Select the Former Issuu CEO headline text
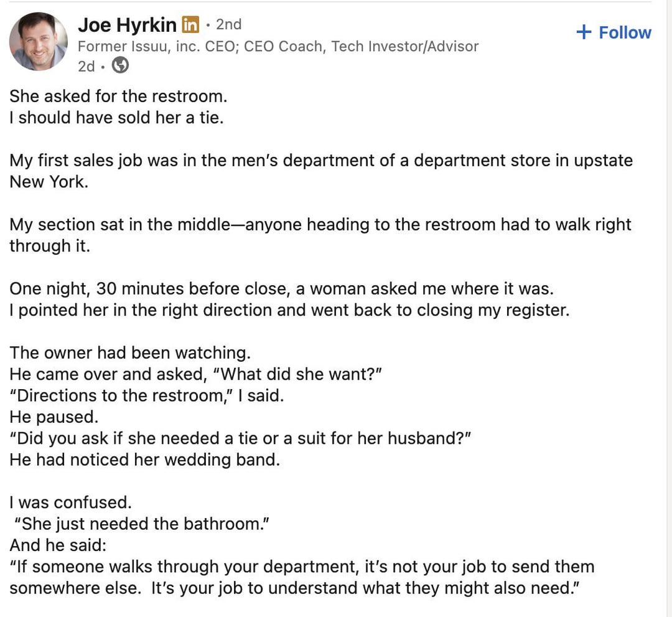The height and width of the screenshot is (617, 672). 278,46
